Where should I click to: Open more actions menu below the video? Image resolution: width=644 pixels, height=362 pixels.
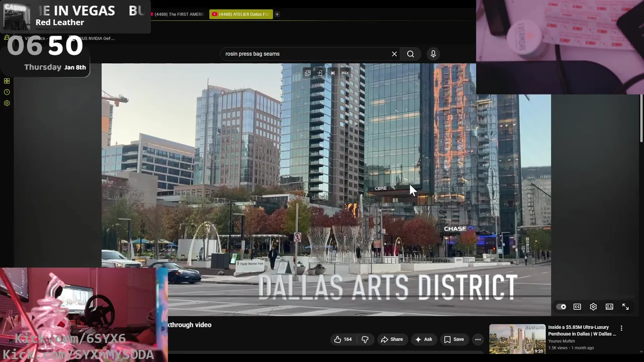pyautogui.click(x=478, y=339)
